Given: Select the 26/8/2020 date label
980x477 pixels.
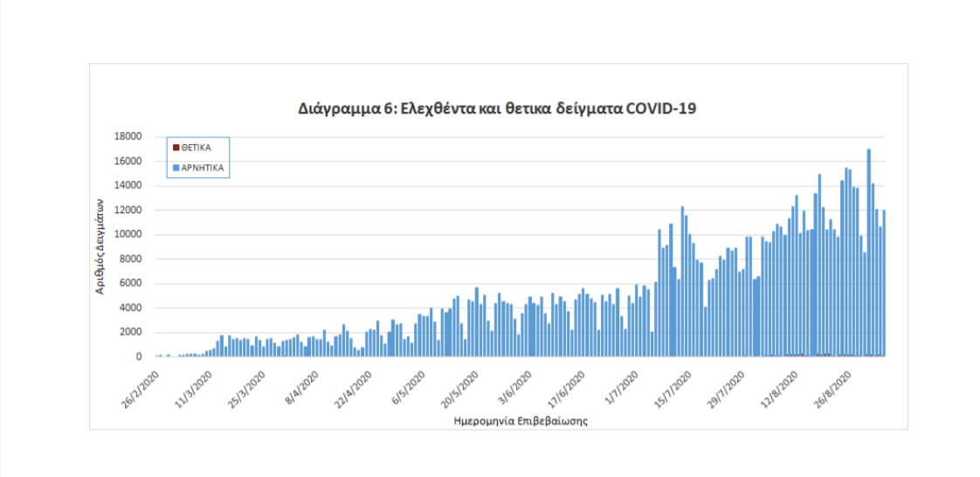Looking at the screenshot, I should [831, 385].
